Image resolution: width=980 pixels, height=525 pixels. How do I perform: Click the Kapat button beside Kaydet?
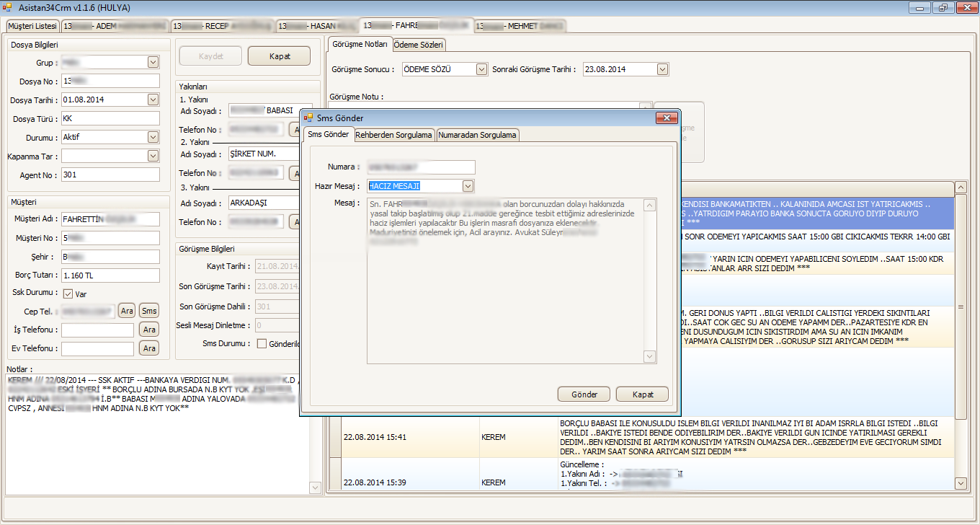(279, 56)
